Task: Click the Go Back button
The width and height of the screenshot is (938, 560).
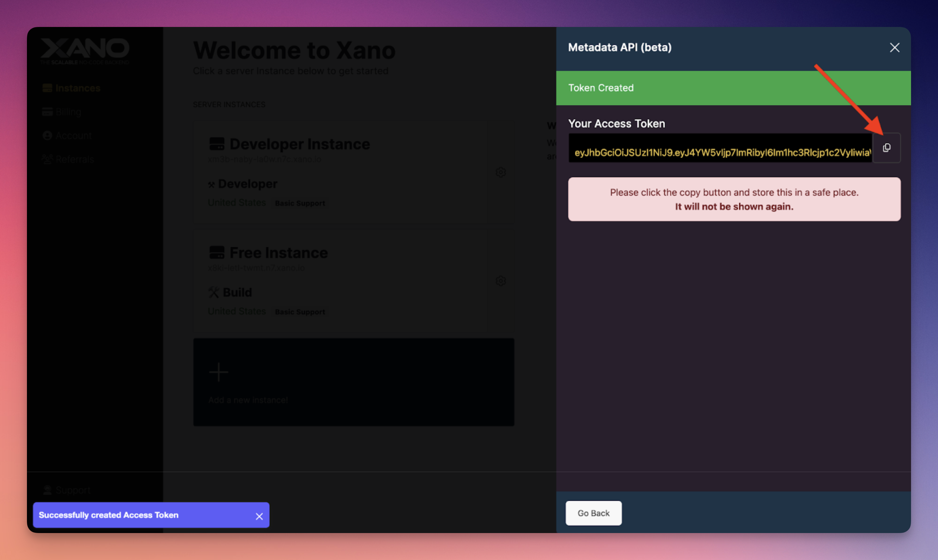Action: (x=594, y=513)
